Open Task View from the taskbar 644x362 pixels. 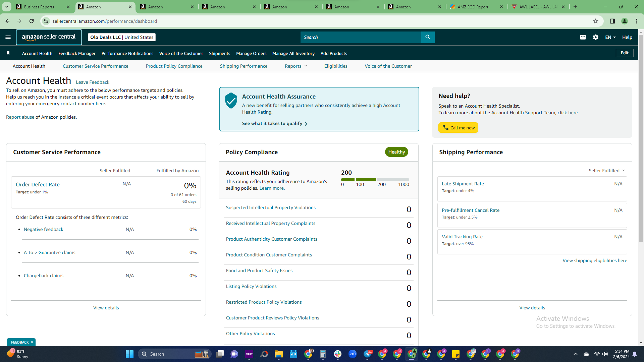[x=220, y=354]
